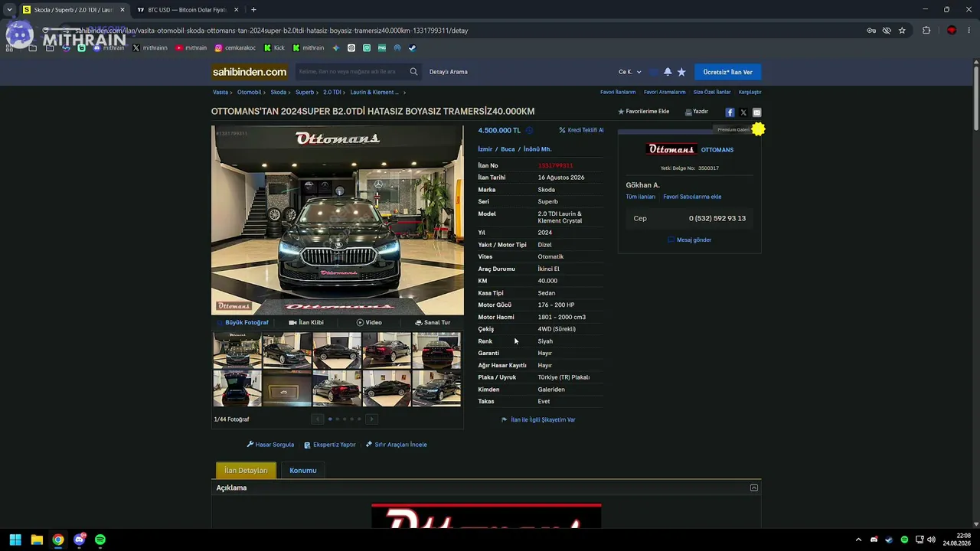Switch to the Video tab
This screenshot has height=551, width=980.
tap(369, 322)
